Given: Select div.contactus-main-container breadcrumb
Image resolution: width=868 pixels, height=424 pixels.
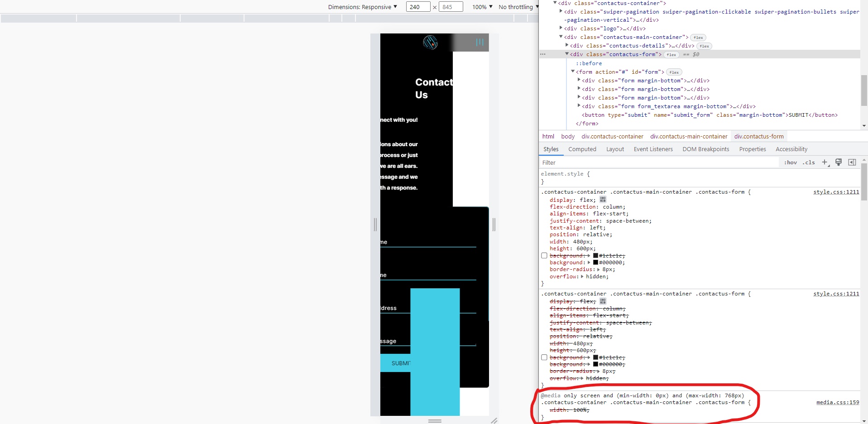Looking at the screenshot, I should [689, 136].
